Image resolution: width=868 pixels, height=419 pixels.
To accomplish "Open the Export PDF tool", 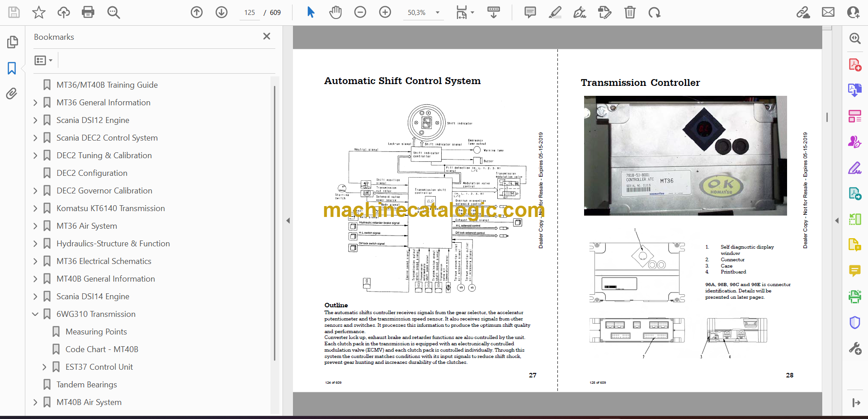I will (x=854, y=90).
